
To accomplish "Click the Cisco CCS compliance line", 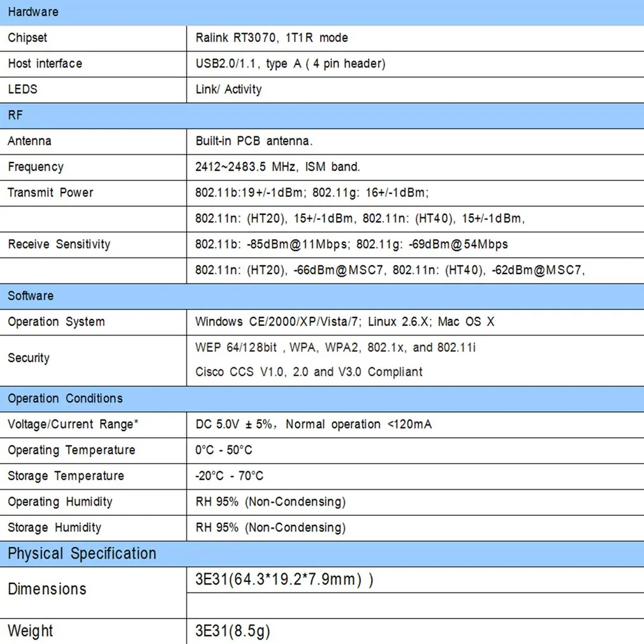I will coord(309,372).
